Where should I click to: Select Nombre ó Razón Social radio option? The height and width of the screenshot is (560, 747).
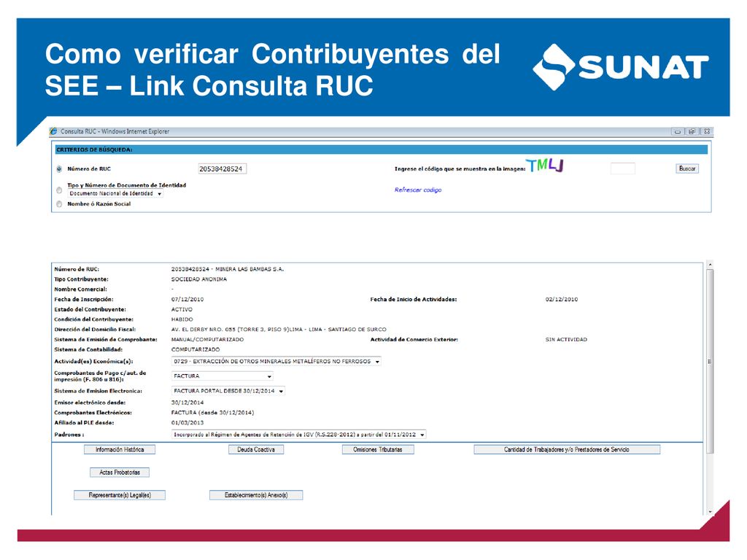click(x=59, y=204)
